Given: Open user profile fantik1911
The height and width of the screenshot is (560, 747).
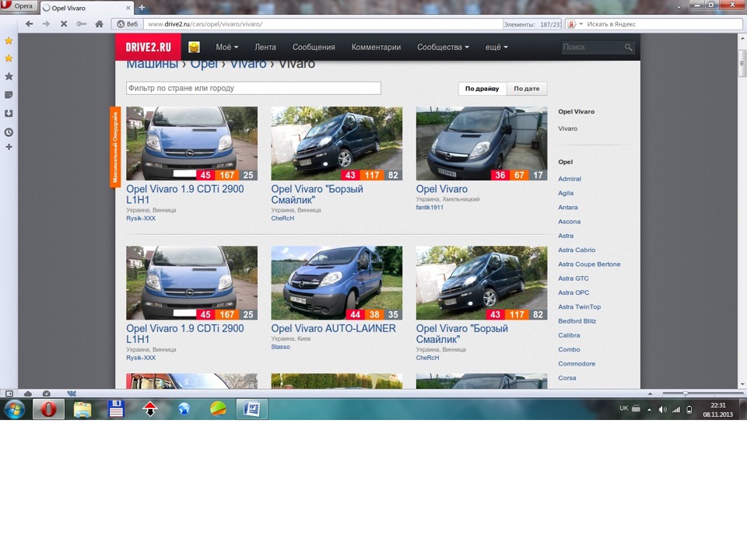Looking at the screenshot, I should [x=430, y=207].
